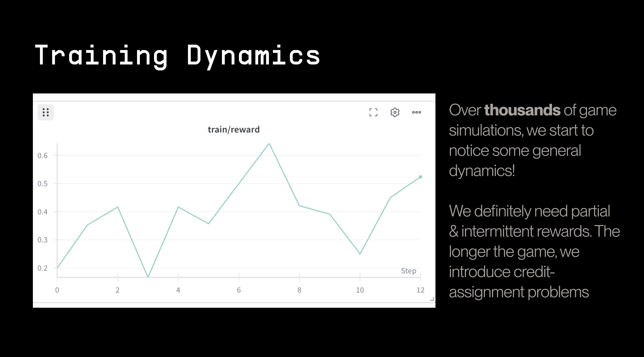Image resolution: width=644 pixels, height=357 pixels.
Task: Click the 0.6 label on y-axis
Action: (x=42, y=156)
